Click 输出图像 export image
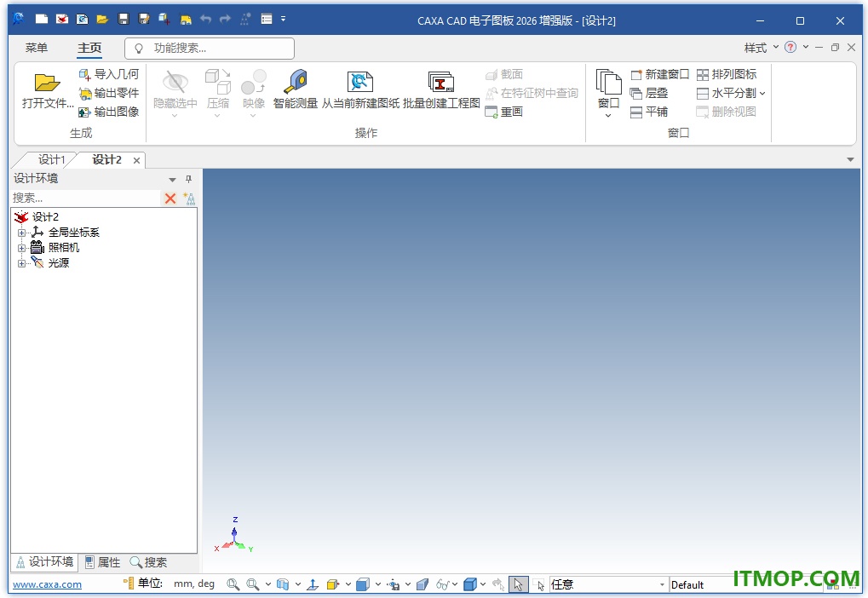This screenshot has width=868, height=598. 108,112
